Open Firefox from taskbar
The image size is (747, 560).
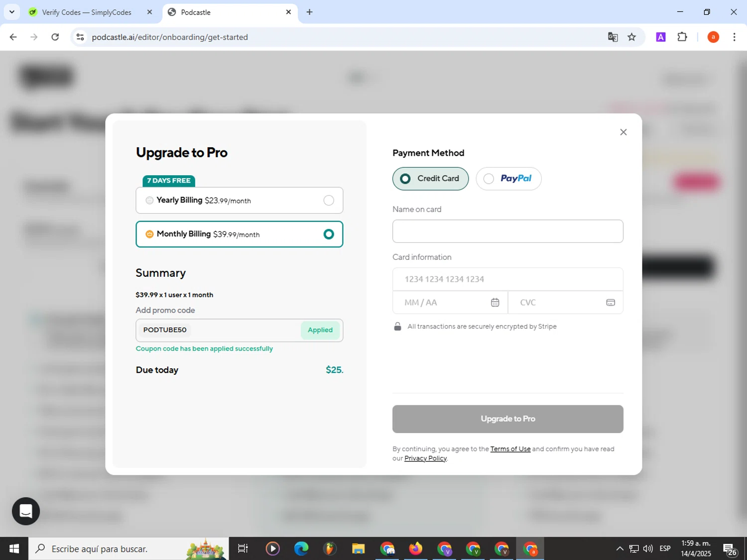pos(415,549)
